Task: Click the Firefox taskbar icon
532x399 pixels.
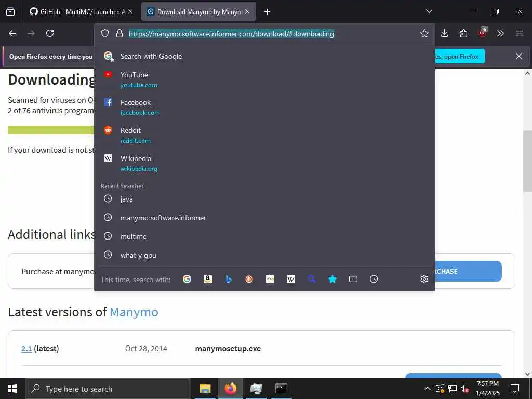Action: (x=230, y=389)
